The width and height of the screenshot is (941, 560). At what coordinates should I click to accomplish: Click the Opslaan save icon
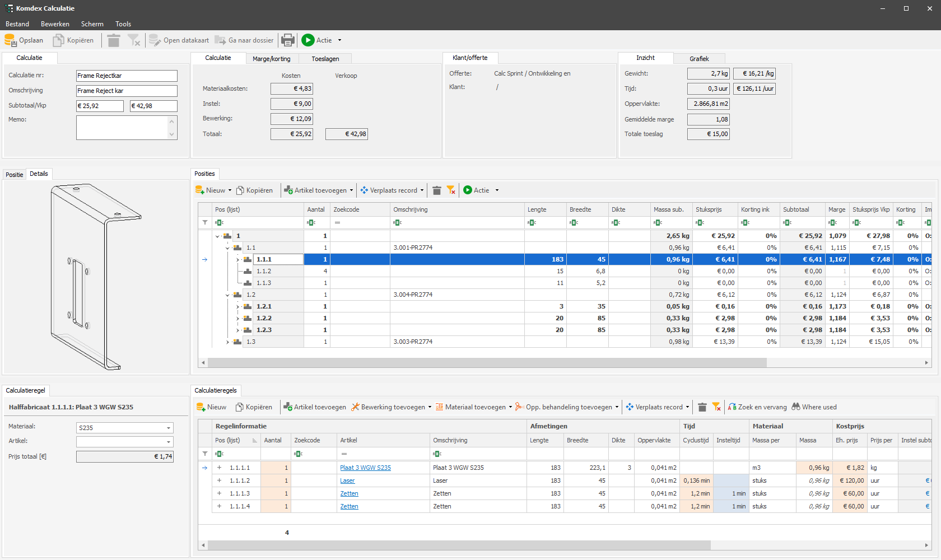tap(11, 40)
